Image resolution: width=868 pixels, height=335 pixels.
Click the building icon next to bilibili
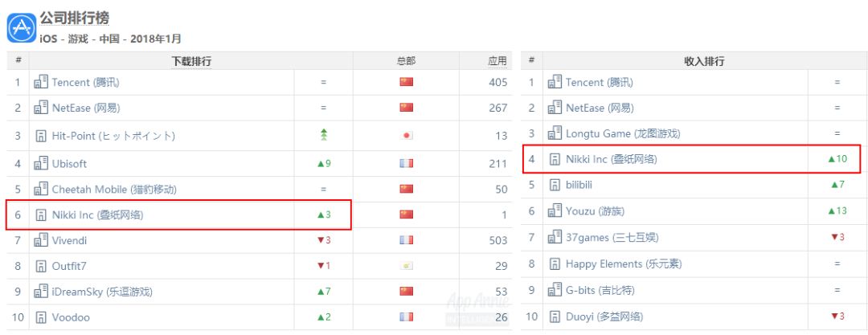tap(555, 185)
